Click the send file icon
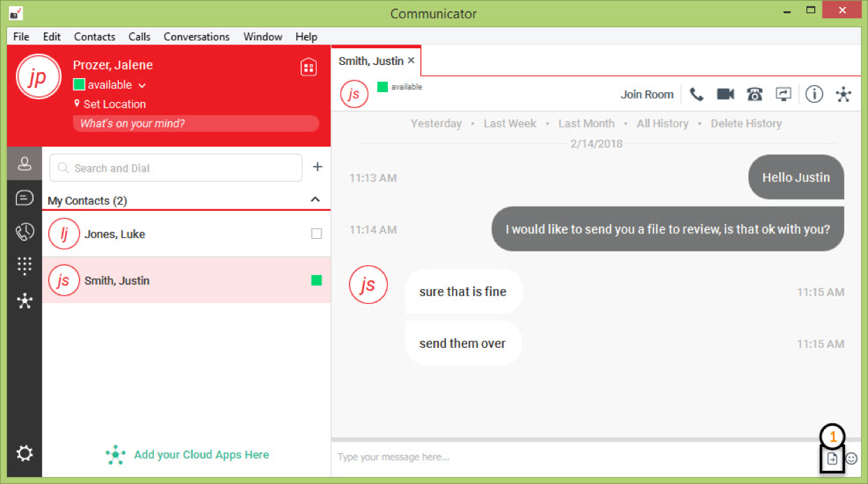This screenshot has width=868, height=484. (832, 459)
